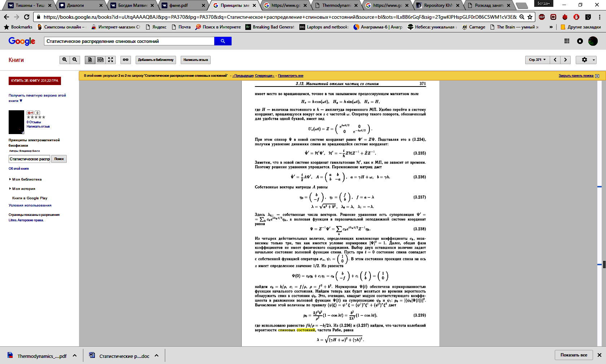Image resolution: width=606 pixels, height=364 pixels.
Task: Switch to single page view mode
Action: tap(90, 60)
